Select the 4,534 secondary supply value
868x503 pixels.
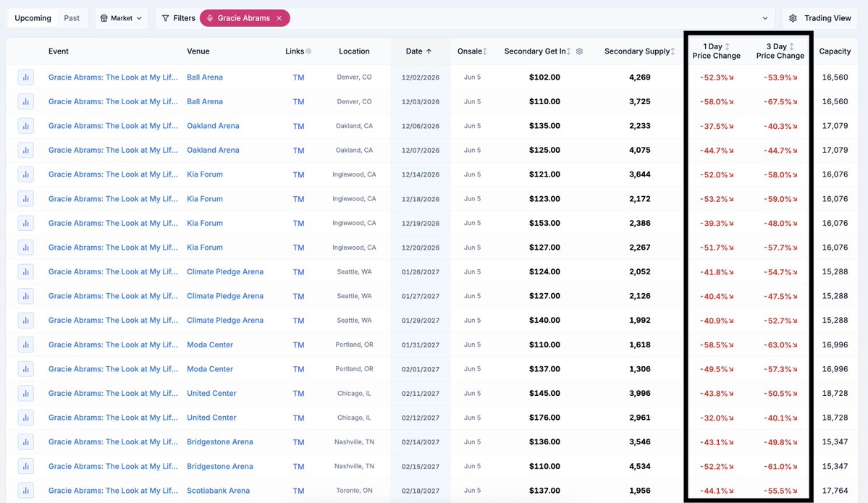tap(640, 467)
